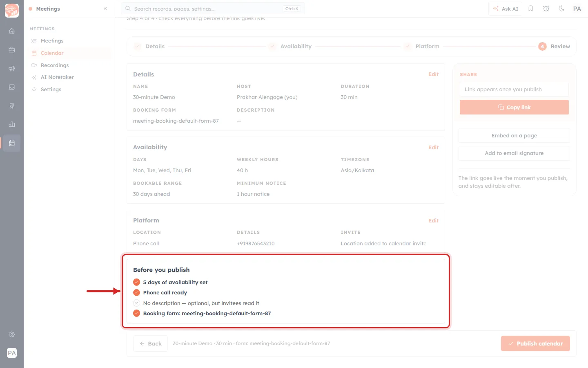Edit the Availability section
Image resolution: width=588 pixels, height=368 pixels.
(434, 148)
